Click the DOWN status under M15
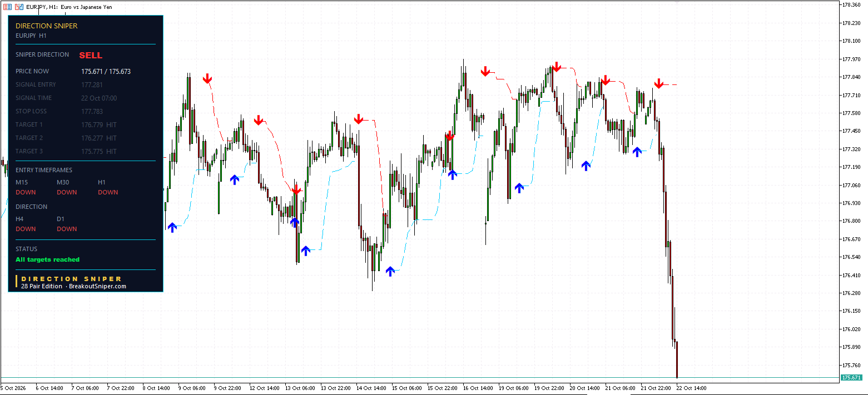The width and height of the screenshot is (868, 395). pos(26,193)
